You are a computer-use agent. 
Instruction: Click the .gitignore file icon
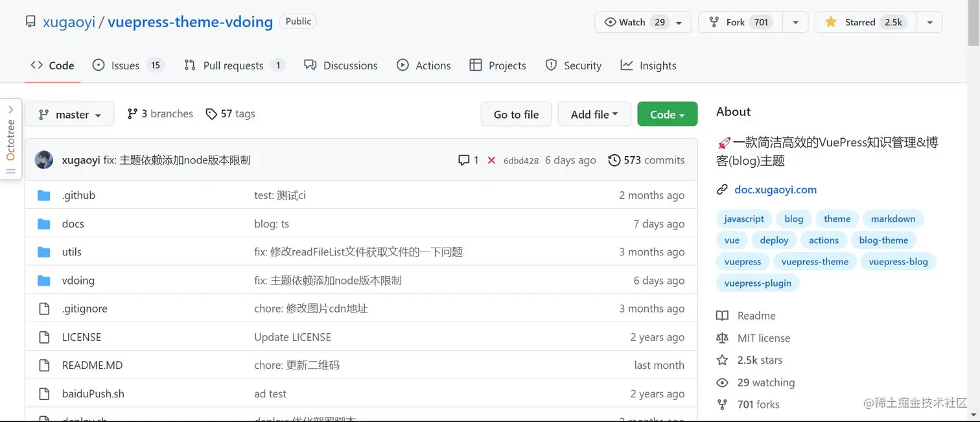[44, 309]
